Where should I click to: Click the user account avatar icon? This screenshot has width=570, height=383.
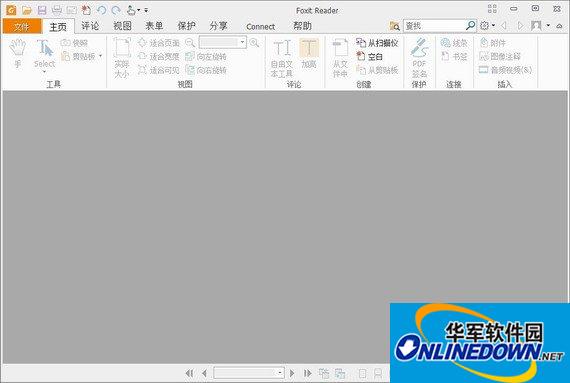click(x=536, y=25)
